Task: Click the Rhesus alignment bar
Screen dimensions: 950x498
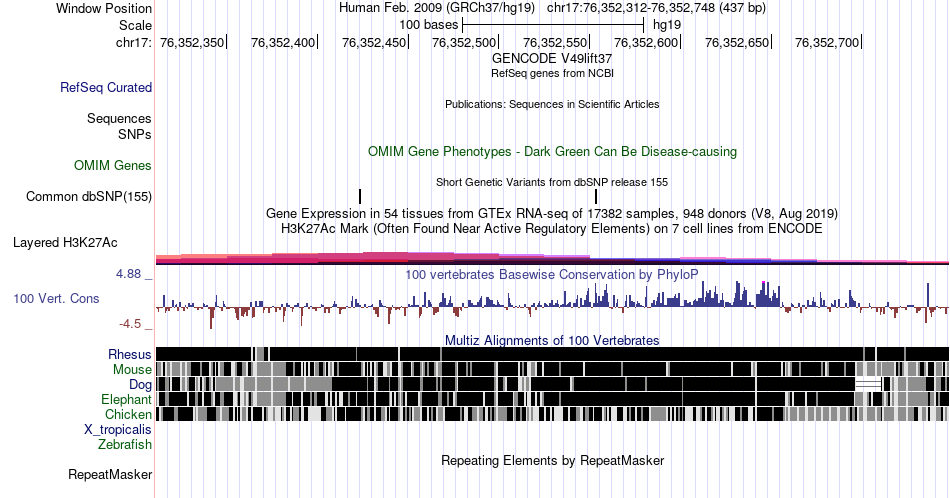Action: pos(552,354)
